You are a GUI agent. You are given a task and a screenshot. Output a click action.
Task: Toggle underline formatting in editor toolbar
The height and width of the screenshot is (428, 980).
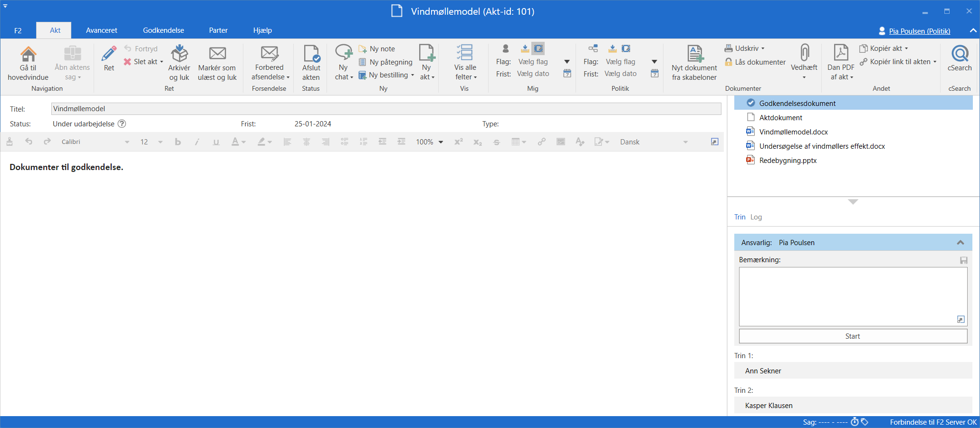point(216,142)
